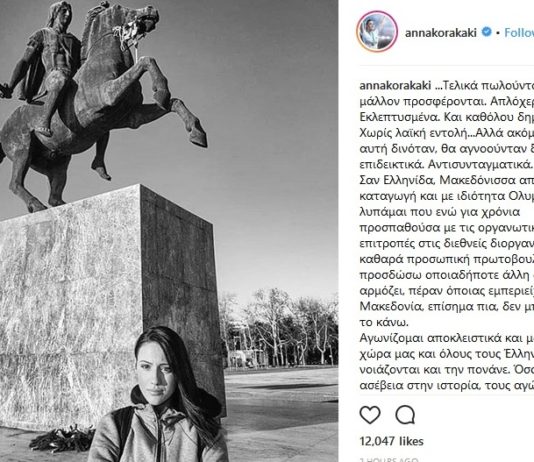
Task: Click caption line starting 'Χωρίς λαϊκή εντολή'
Action: pos(447,133)
